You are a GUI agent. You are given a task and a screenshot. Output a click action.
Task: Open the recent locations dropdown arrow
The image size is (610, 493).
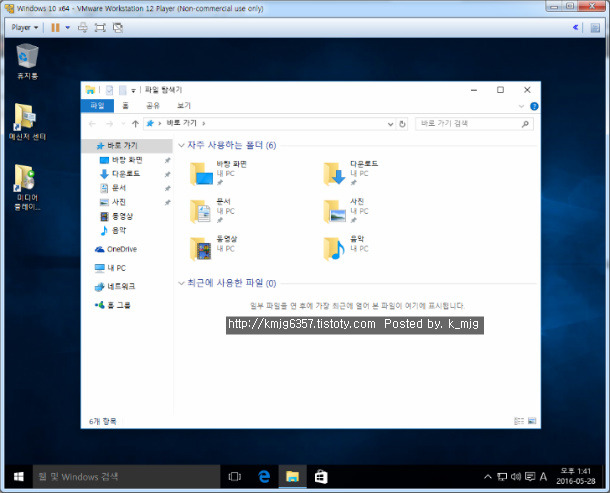point(123,124)
